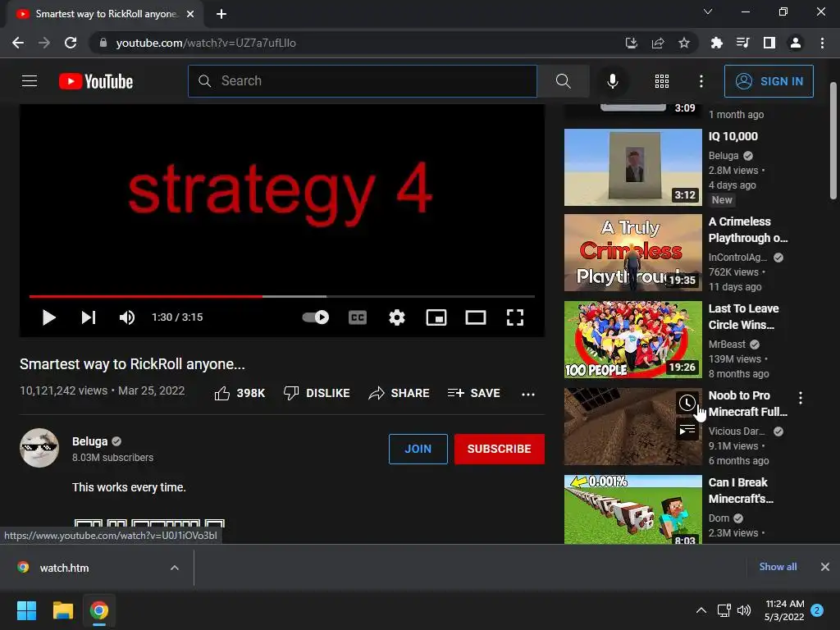Share this video
Image resolution: width=840 pixels, height=630 pixels.
[399, 393]
